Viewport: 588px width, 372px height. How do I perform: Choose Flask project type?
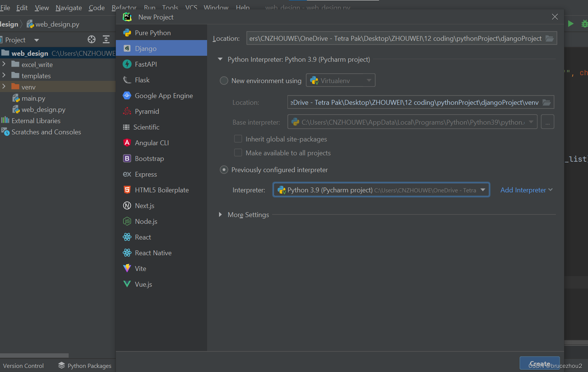(x=161, y=80)
